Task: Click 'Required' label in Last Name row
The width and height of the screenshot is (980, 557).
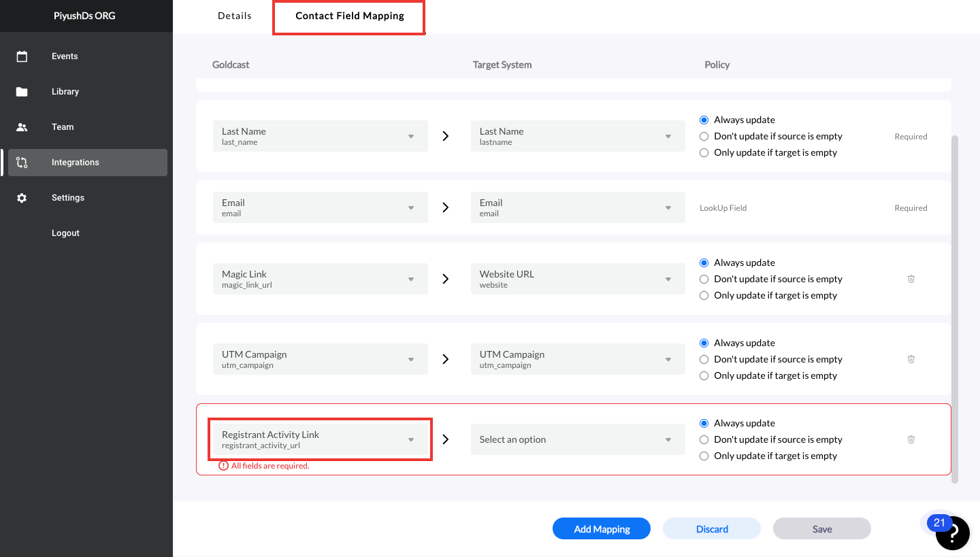Action: coord(911,137)
